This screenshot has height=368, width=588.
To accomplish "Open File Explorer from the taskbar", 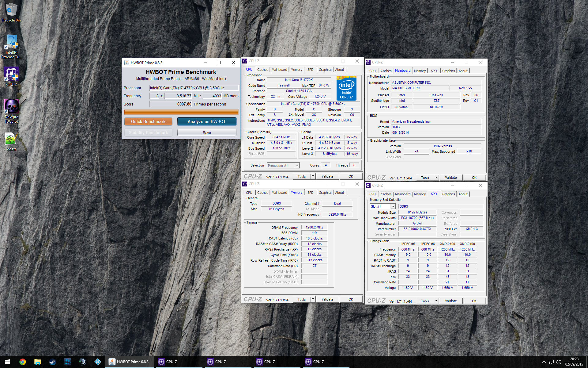I will (x=37, y=362).
